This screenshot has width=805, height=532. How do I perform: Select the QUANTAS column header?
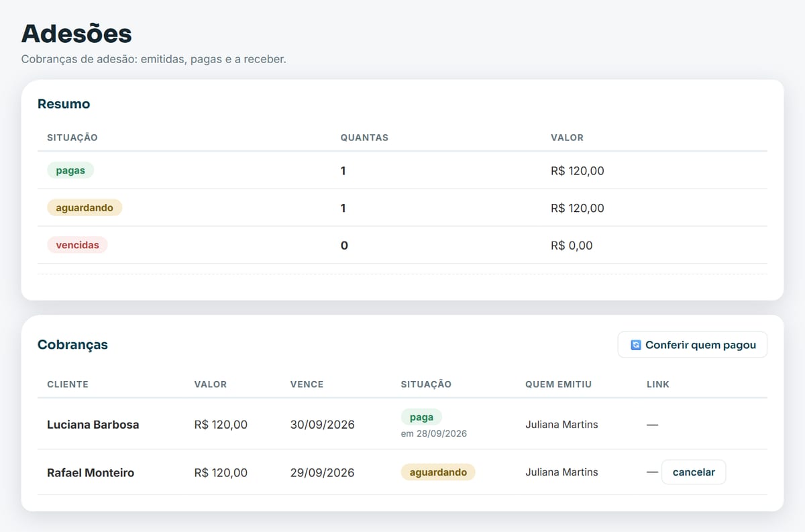pos(364,138)
